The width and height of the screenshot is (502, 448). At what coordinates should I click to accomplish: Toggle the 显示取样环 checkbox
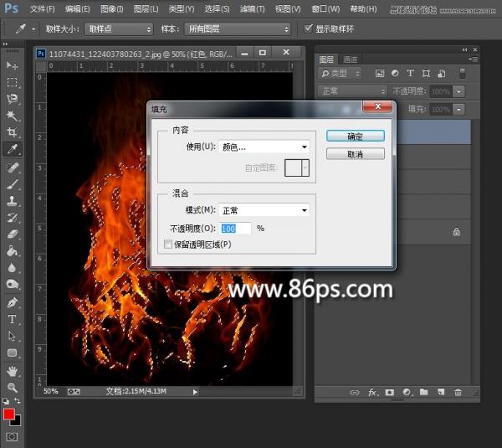(309, 28)
